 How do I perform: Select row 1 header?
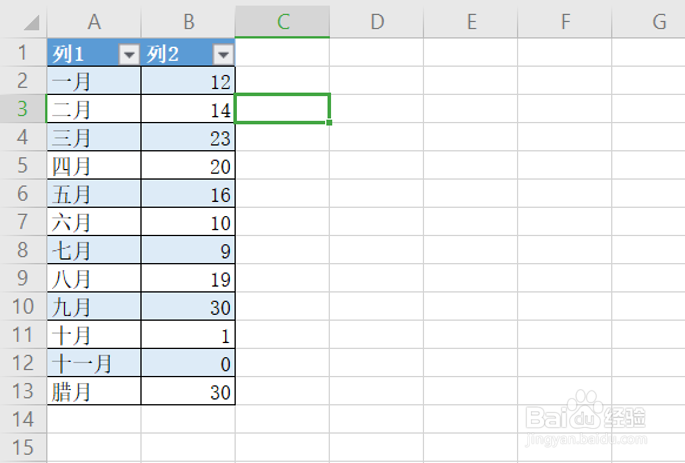tap(23, 52)
